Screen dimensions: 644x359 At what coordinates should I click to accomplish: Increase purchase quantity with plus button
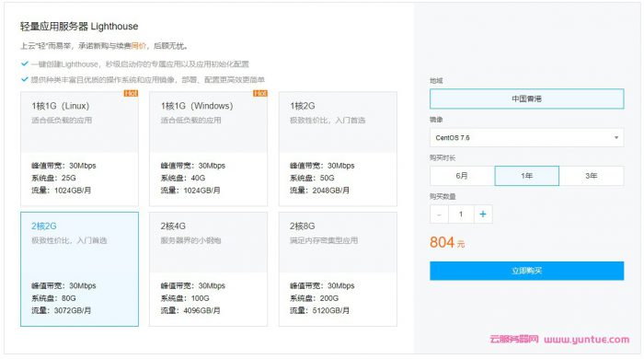pos(483,214)
